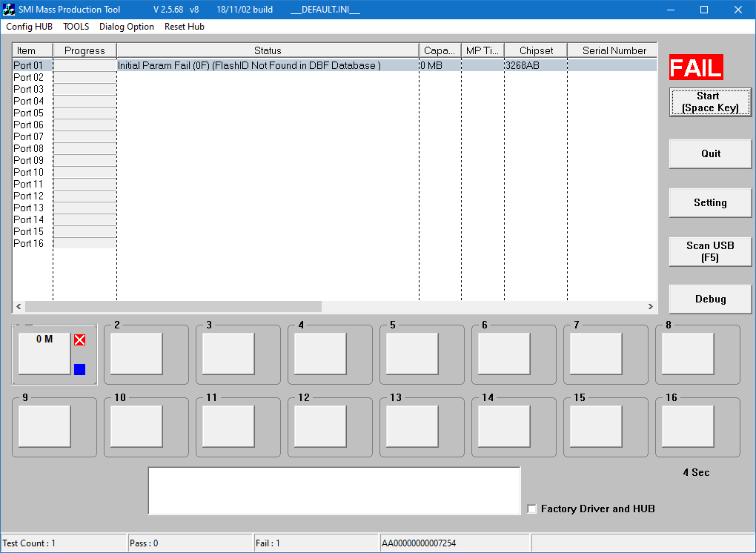Click the Status column header
756x553 pixels.
(x=268, y=50)
